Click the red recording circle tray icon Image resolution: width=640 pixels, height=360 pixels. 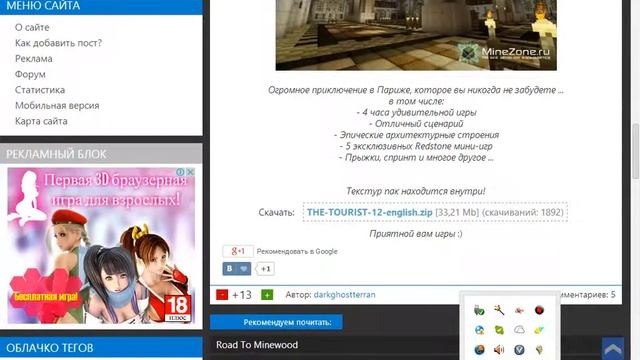(539, 310)
